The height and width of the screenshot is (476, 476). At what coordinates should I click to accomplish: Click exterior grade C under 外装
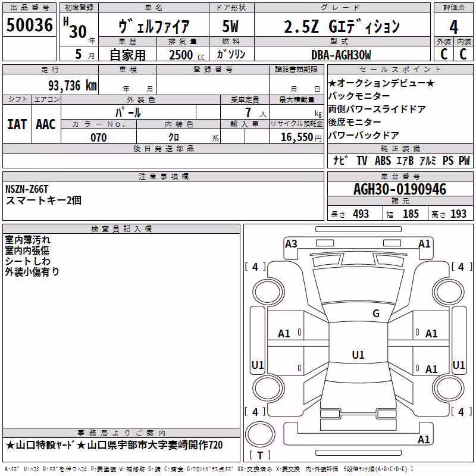coord(444,54)
